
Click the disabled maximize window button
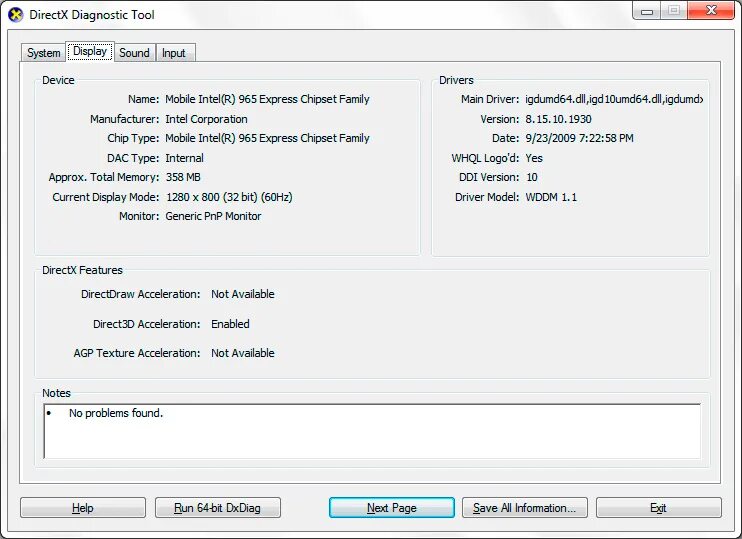click(674, 11)
